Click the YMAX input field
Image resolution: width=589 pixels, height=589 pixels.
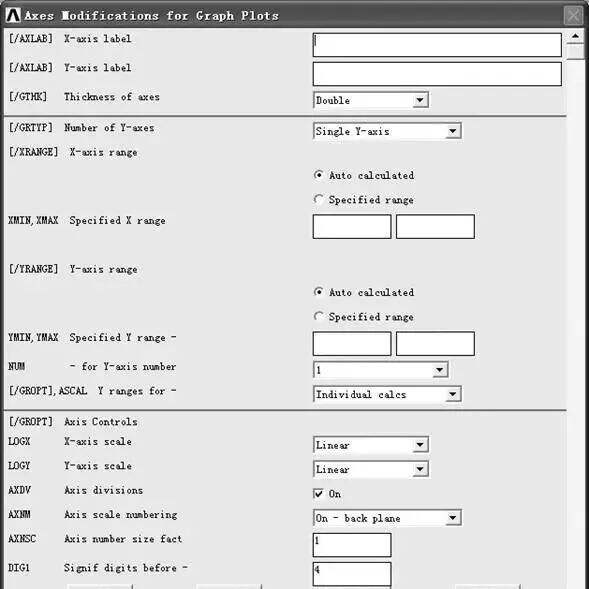pos(435,343)
